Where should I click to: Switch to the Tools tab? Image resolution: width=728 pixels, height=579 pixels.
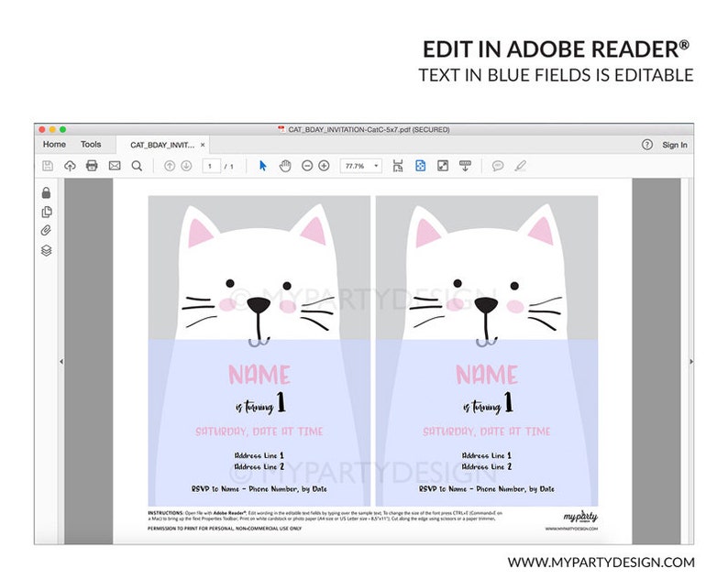[91, 144]
